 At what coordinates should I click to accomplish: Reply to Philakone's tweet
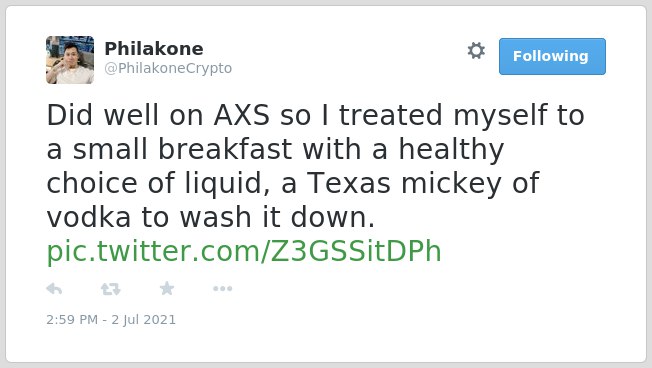[54, 288]
